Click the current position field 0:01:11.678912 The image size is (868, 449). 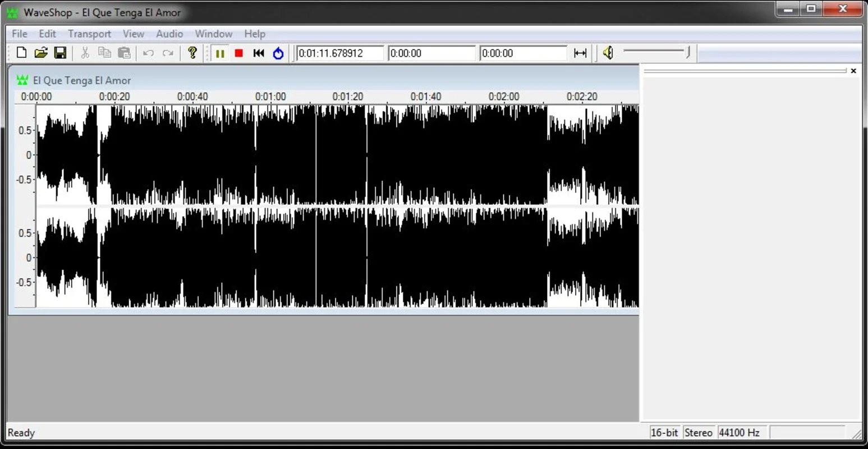click(340, 53)
